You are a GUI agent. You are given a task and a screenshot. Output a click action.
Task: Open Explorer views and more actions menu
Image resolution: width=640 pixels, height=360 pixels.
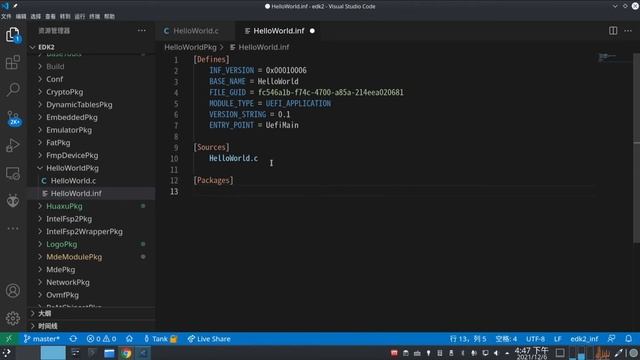[142, 31]
